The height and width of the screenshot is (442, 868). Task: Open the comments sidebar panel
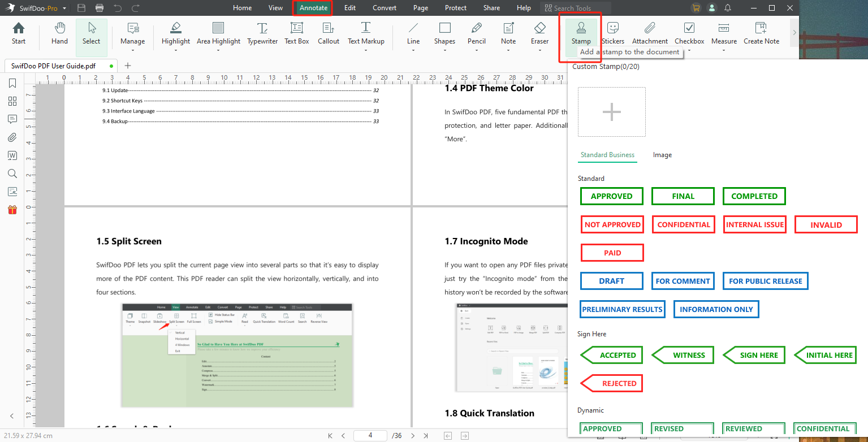[12, 119]
